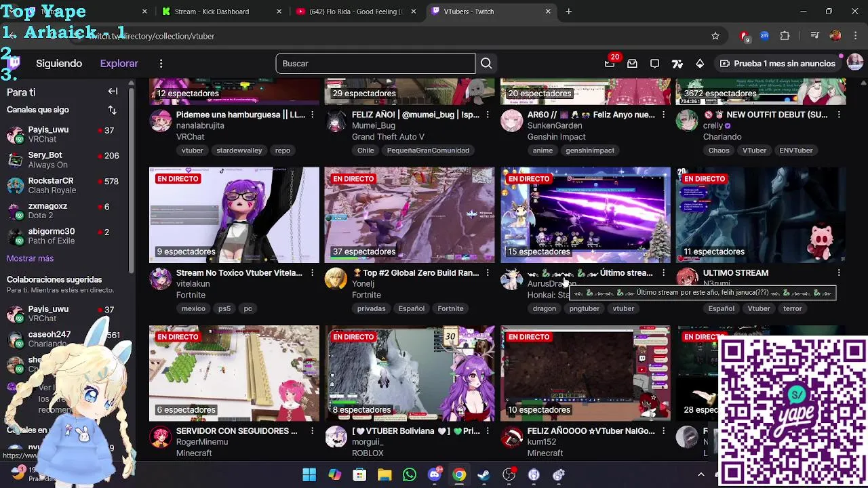The image size is (868, 488).
Task: Open options for the ULTIMO STREAM card
Action: click(839, 272)
